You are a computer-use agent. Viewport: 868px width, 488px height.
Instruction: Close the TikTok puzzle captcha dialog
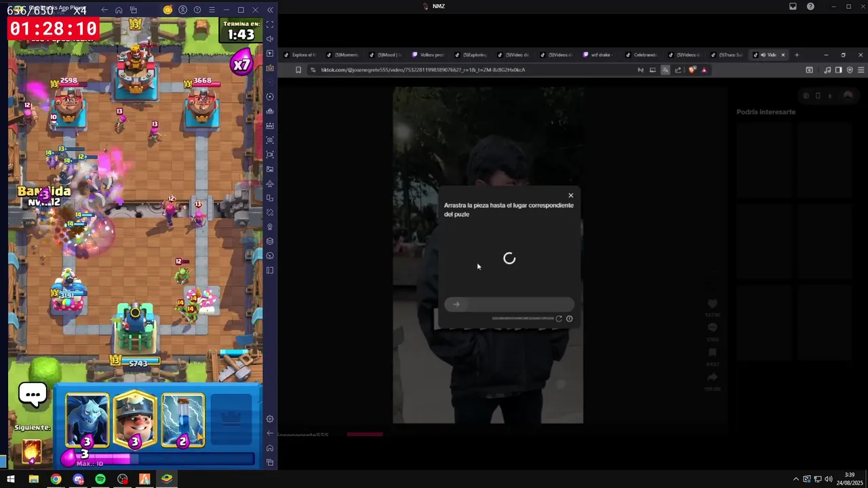(x=570, y=195)
